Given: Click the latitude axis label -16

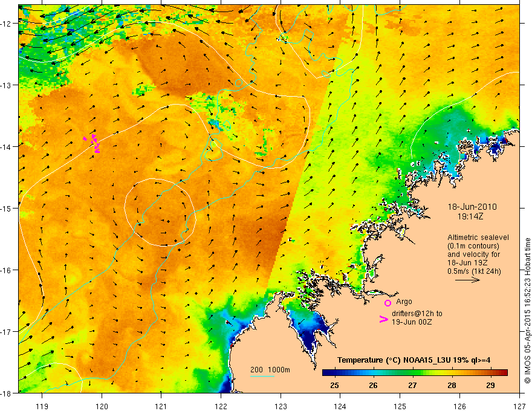Looking at the screenshot, I should tap(7, 270).
